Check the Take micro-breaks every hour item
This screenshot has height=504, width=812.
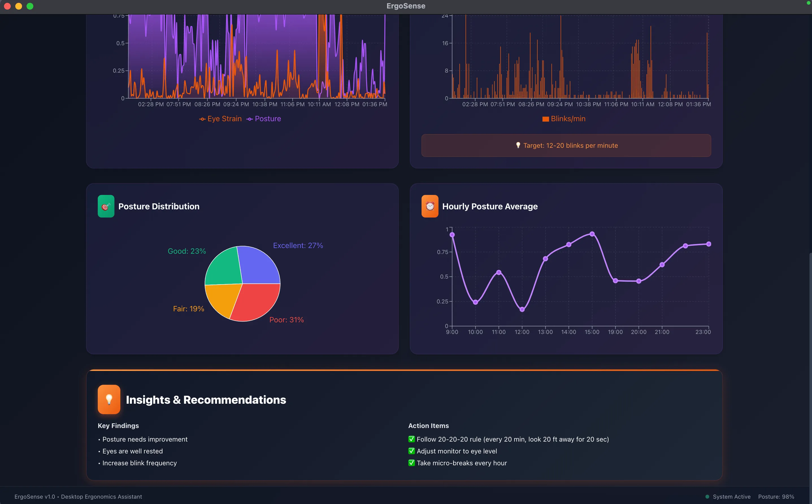(412, 463)
